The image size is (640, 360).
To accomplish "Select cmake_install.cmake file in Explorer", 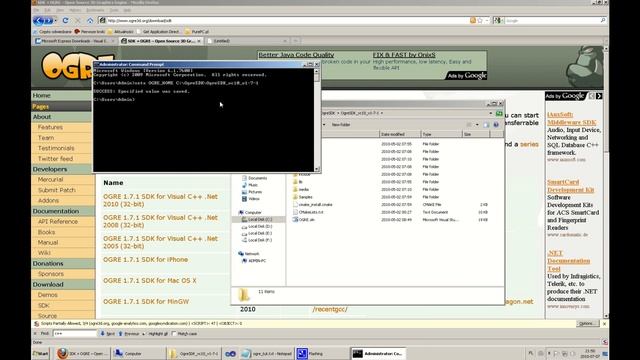I will [x=315, y=204].
